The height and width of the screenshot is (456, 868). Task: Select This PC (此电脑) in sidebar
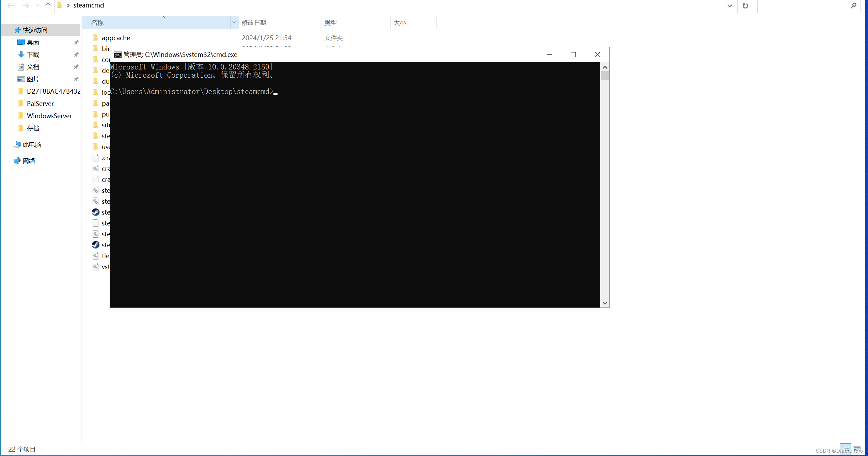(x=32, y=144)
